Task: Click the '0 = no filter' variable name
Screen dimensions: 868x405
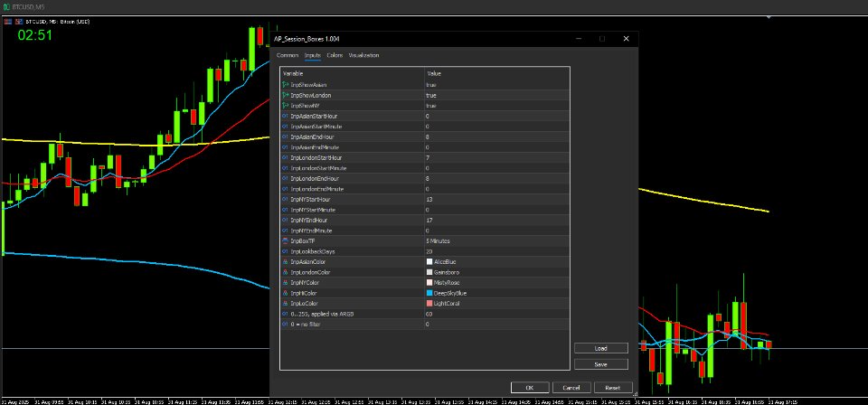Action: (307, 325)
